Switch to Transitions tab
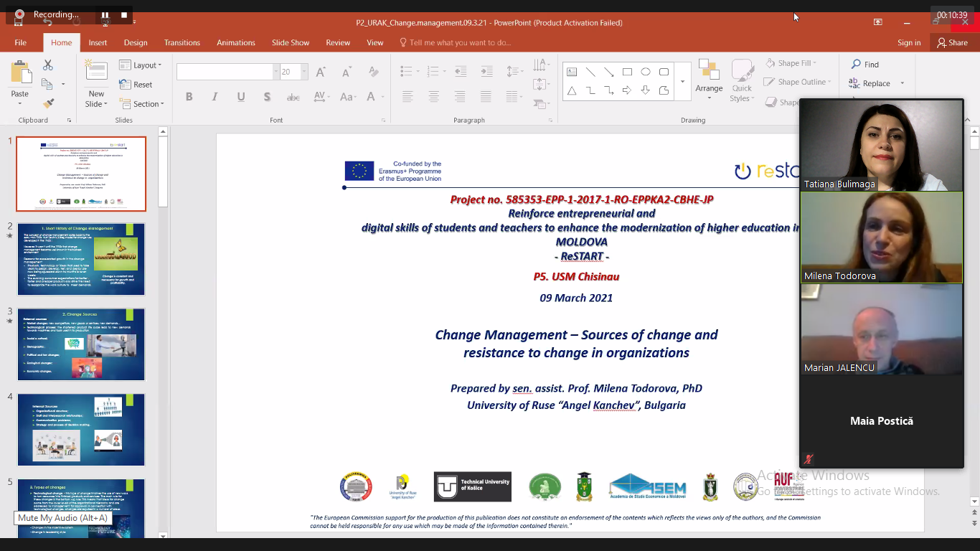 tap(182, 42)
